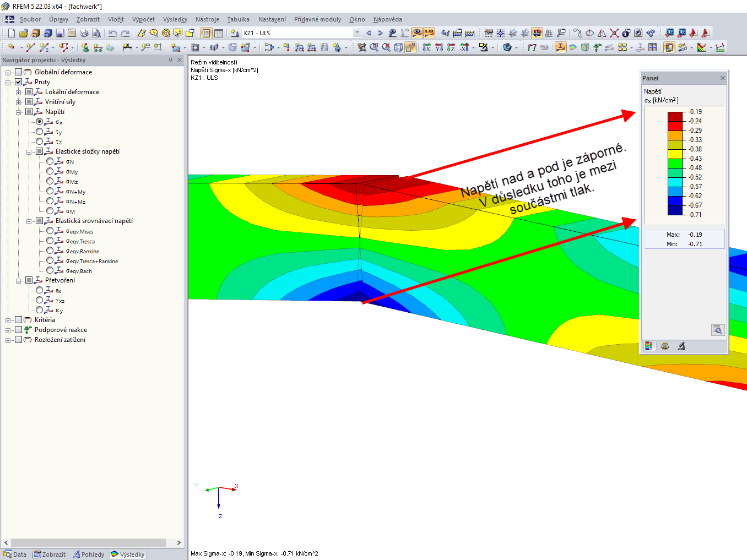Go to next load case arrow
The height and width of the screenshot is (560, 747).
tap(380, 33)
